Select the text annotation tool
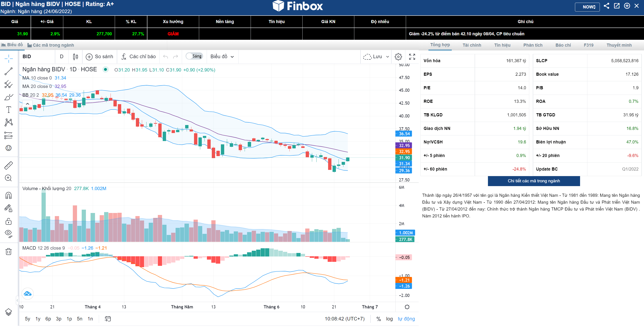The image size is (644, 336). tap(8, 109)
